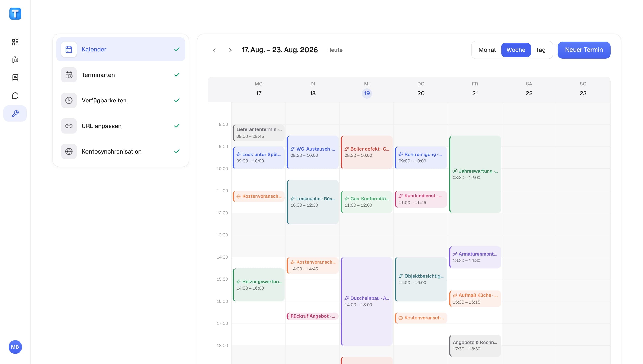The image size is (643, 364).
Task: Select Tuesday 18 column header
Action: pyautogui.click(x=313, y=89)
